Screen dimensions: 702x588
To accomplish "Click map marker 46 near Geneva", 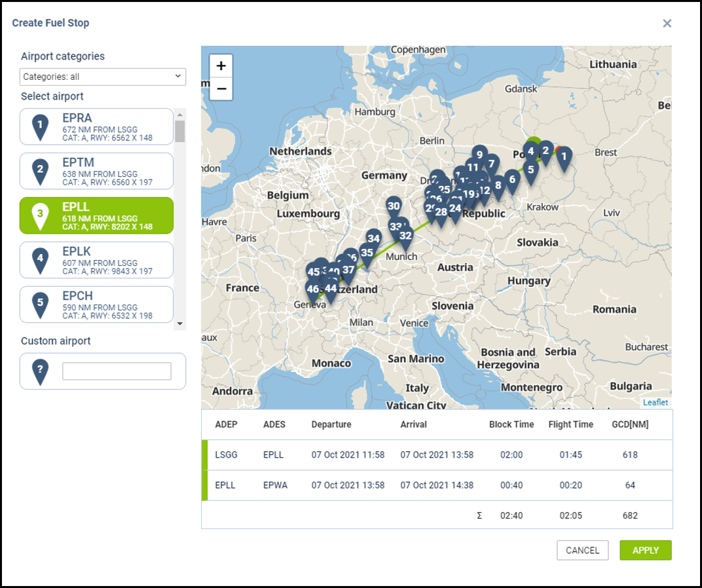I will (313, 291).
